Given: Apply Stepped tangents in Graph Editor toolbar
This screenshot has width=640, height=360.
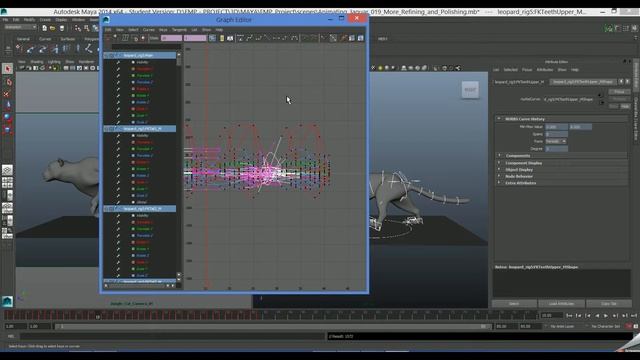Looking at the screenshot, I should pyautogui.click(x=285, y=38).
